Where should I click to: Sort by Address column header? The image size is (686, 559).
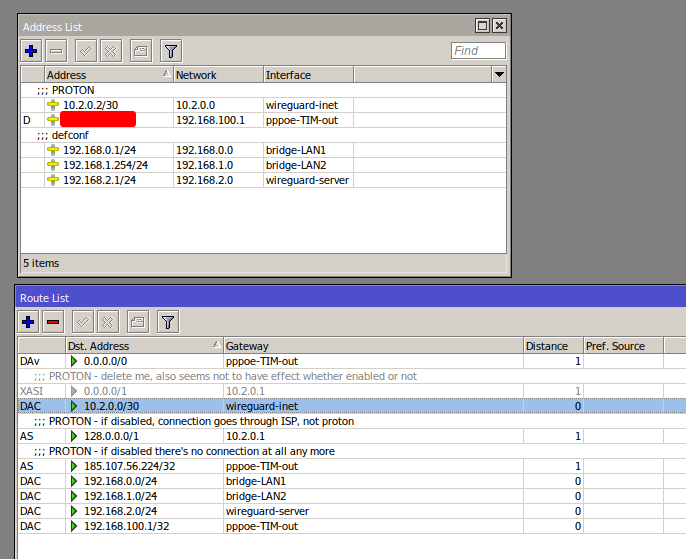[109, 75]
